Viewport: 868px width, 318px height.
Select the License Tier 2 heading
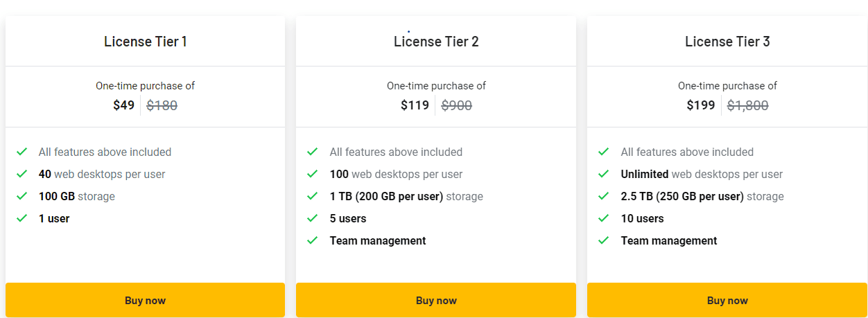tap(436, 42)
